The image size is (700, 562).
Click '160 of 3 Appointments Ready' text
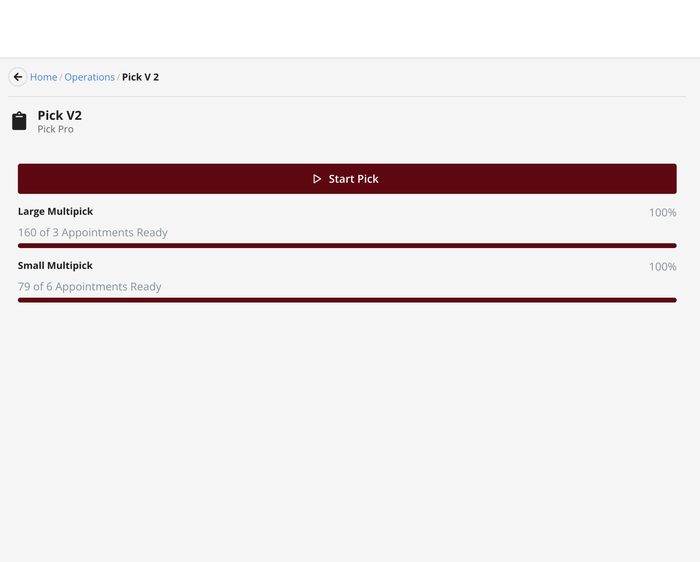92,233
